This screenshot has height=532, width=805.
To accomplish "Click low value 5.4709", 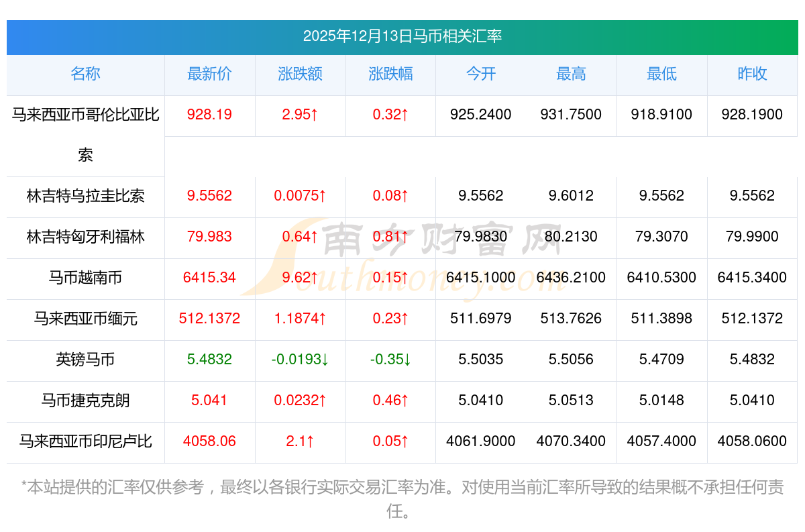I will [661, 360].
